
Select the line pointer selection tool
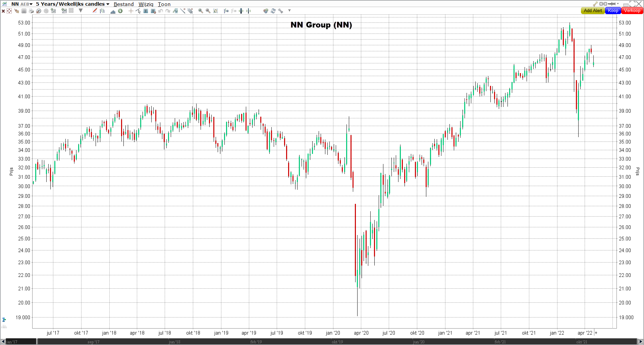[138, 11]
